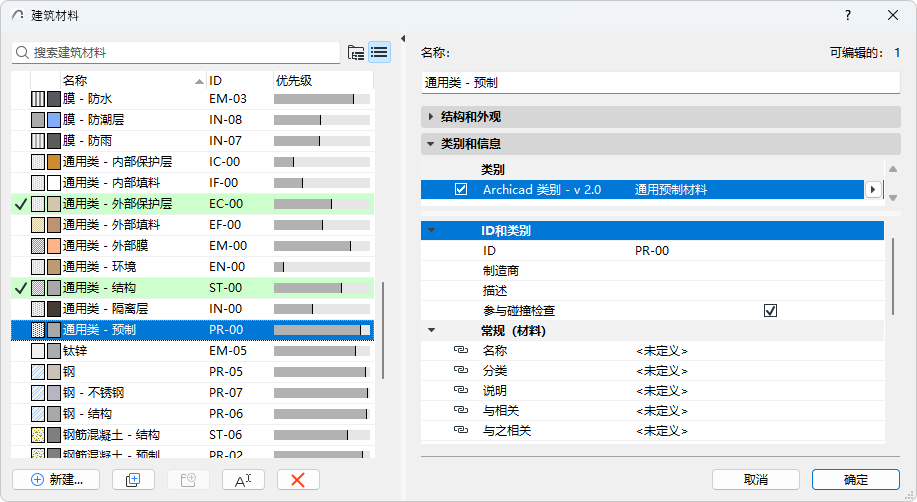Click link icon beside 分类 property
The height and width of the screenshot is (502, 917).
[x=461, y=370]
